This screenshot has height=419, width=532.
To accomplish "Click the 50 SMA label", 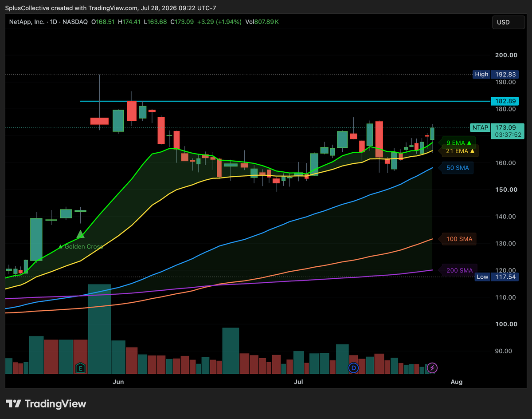I will [456, 168].
